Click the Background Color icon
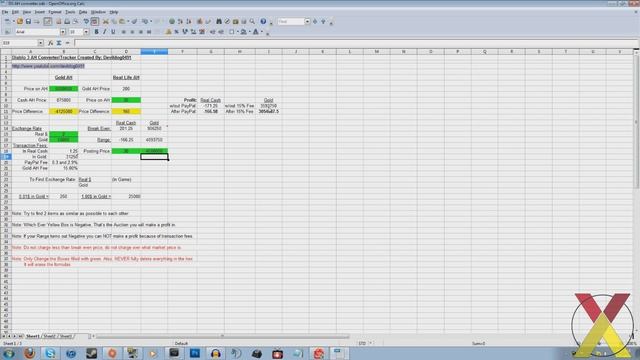The width and height of the screenshot is (640, 360). (x=244, y=32)
